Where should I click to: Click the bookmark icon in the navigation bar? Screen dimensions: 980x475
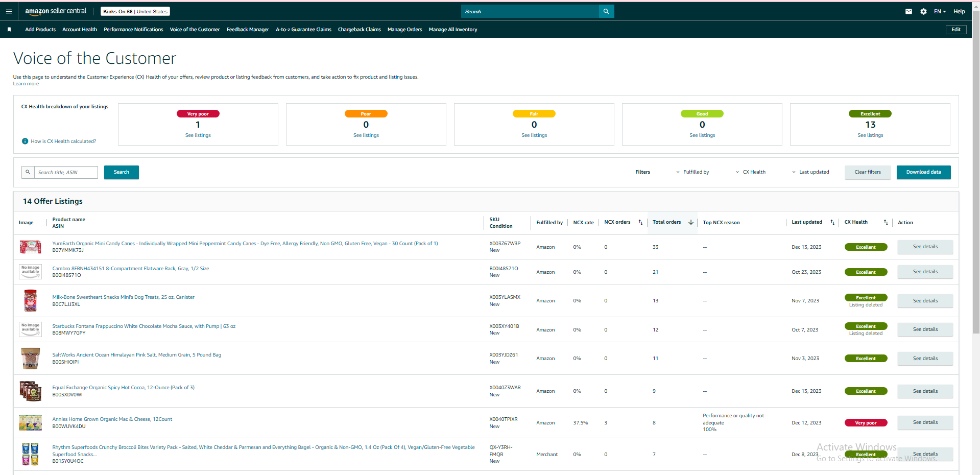tap(9, 30)
